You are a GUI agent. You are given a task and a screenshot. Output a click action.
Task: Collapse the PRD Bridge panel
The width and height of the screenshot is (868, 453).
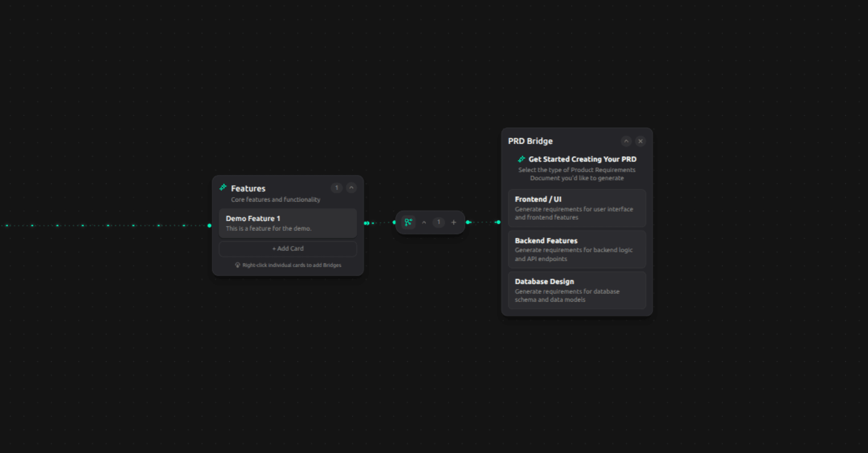626,141
